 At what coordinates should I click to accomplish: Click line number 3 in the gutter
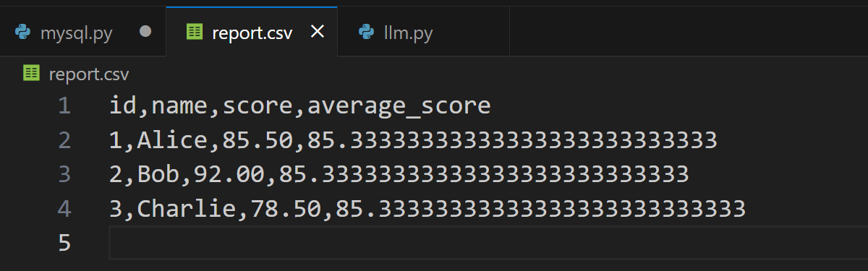point(64,174)
